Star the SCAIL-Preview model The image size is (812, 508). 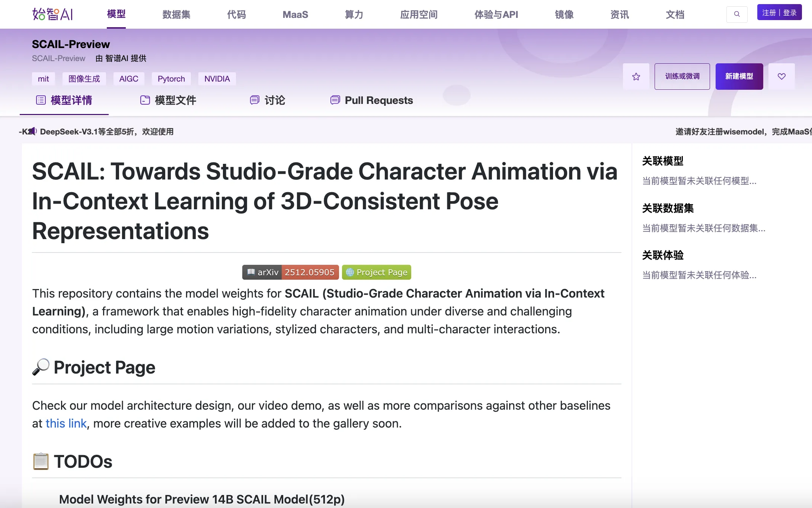[636, 76]
